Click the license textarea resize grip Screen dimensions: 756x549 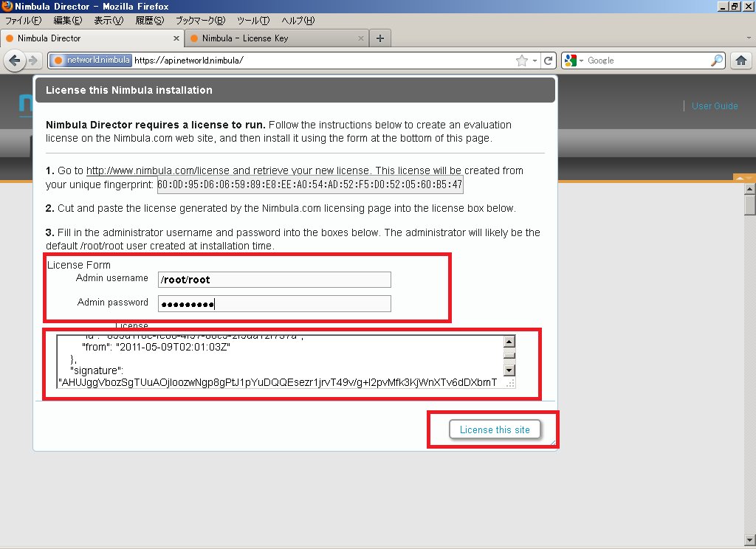pyautogui.click(x=510, y=383)
